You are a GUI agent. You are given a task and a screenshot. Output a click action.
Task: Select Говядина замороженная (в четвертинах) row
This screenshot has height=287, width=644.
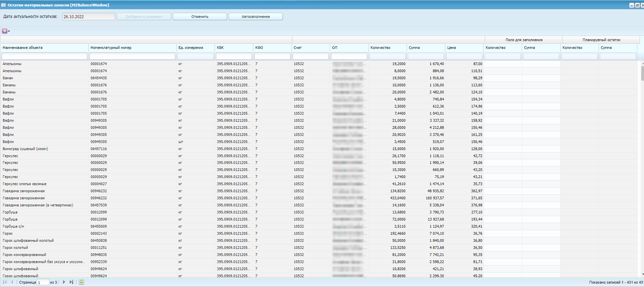tap(319, 205)
